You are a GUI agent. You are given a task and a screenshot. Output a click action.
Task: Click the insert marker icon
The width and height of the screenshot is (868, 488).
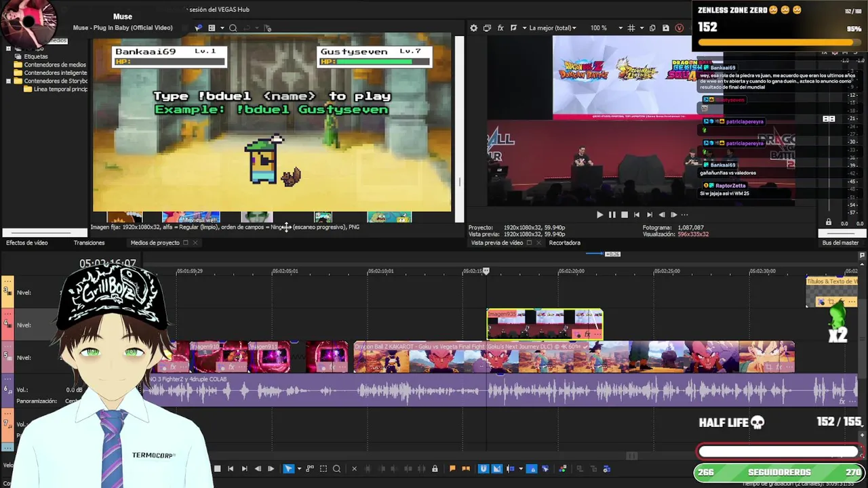[452, 468]
